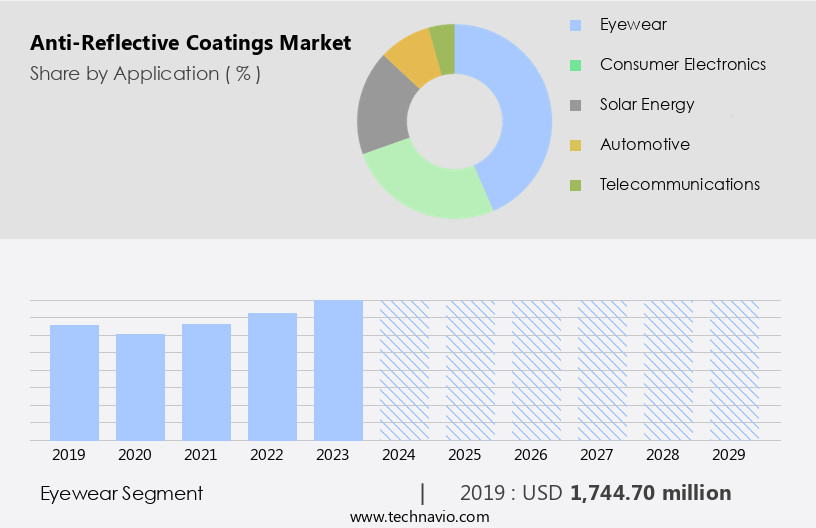Screen dimensions: 816x528
Task: Click the solid bar for 2019
Action: click(x=75, y=382)
